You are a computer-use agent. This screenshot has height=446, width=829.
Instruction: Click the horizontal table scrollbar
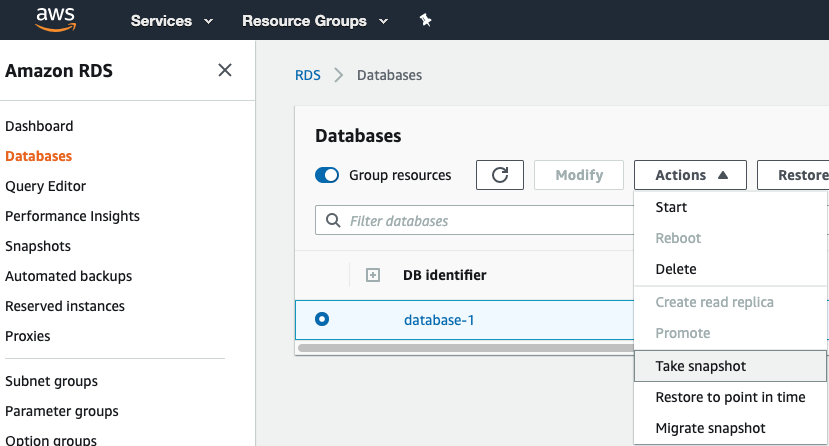(465, 348)
